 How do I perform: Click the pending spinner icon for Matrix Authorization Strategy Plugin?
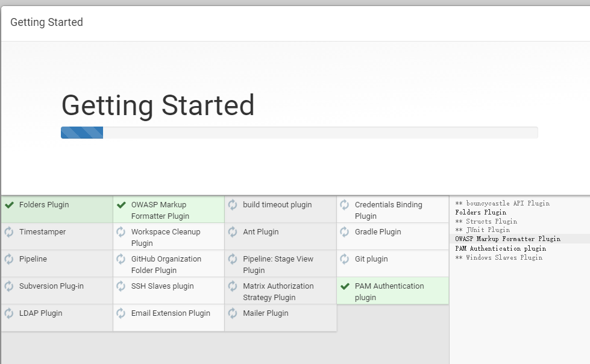coord(233,286)
